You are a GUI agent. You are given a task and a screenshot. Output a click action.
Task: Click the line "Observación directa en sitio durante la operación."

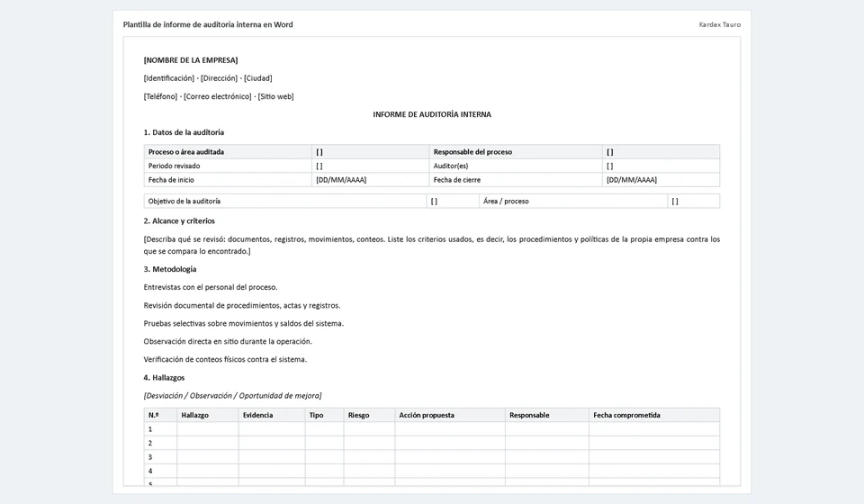coord(228,341)
